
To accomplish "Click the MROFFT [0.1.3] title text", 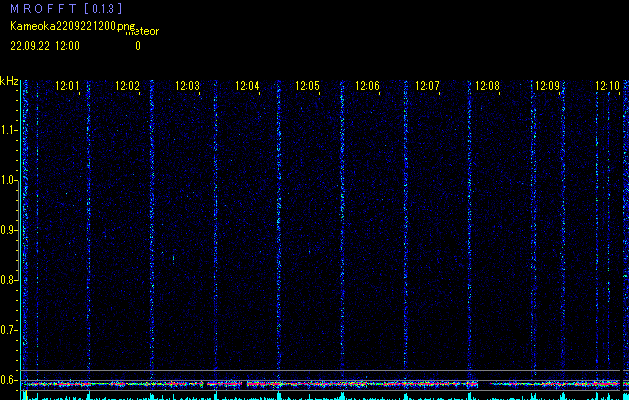I will tap(66, 8).
